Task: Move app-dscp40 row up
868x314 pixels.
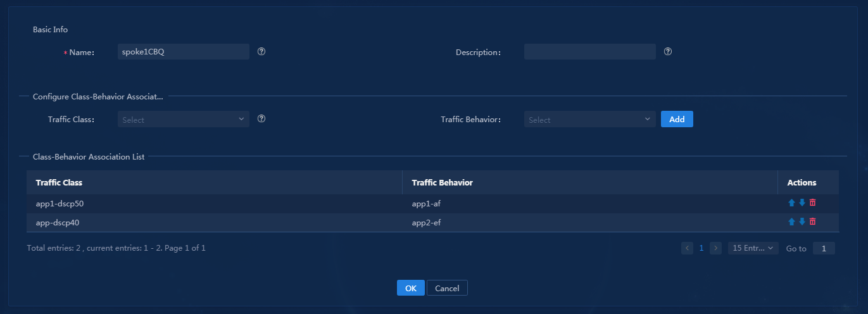Action: [x=791, y=222]
